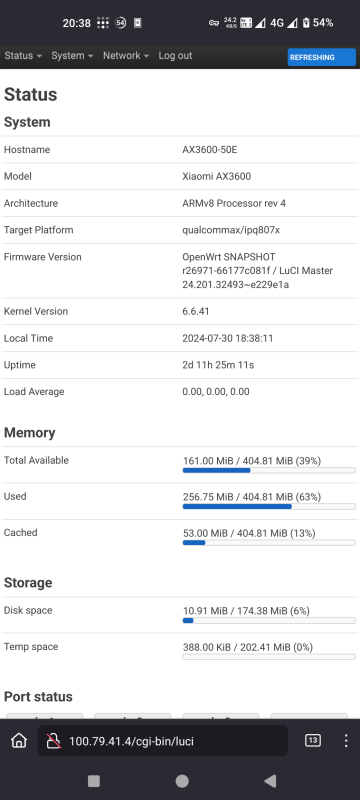Click the Disk space usage bar

269,620
